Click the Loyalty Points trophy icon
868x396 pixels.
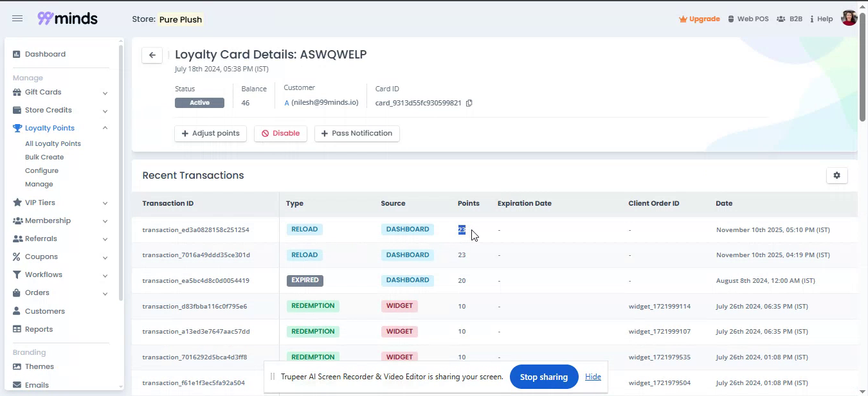click(17, 128)
